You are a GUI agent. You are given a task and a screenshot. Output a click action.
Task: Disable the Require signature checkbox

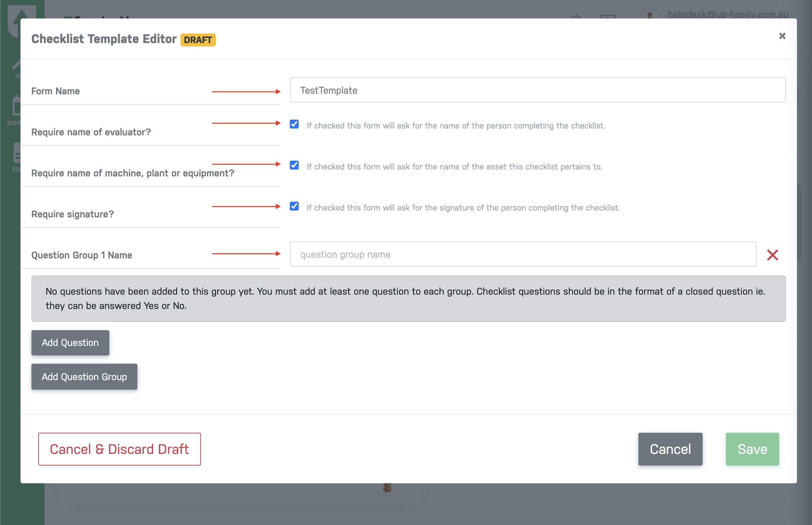[x=294, y=206]
